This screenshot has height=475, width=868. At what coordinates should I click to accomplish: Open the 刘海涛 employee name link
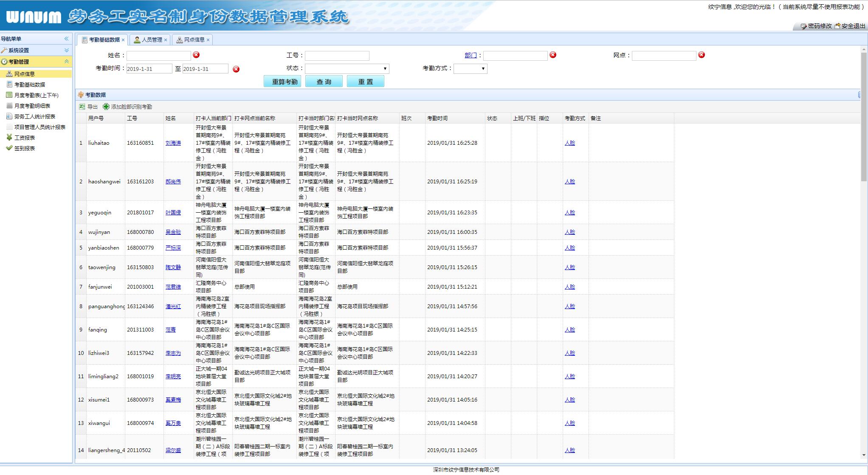coord(173,143)
